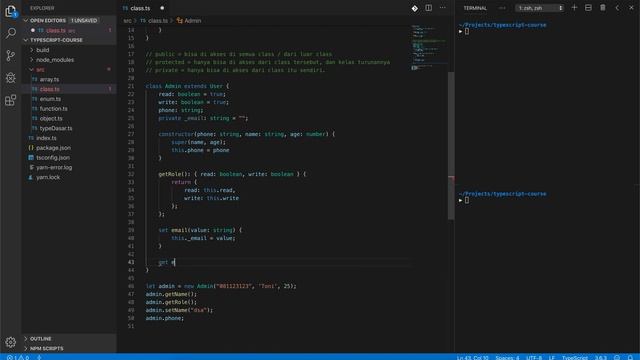Change end of line via 'LF' status
This screenshot has width=640, height=360.
552,358
